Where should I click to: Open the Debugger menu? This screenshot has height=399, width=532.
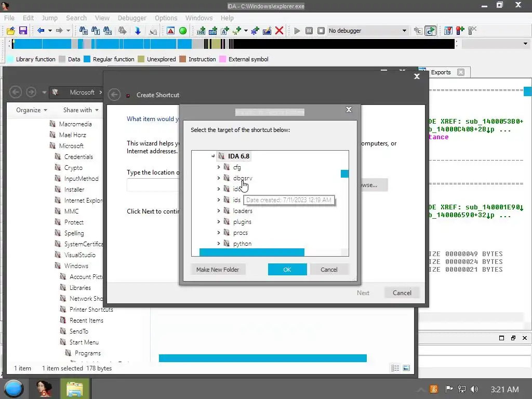(132, 18)
